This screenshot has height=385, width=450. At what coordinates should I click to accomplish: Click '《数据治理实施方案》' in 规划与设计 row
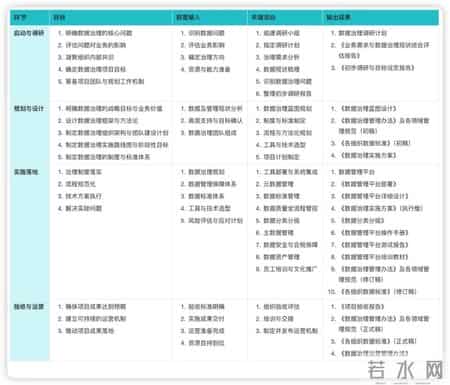pos(368,155)
